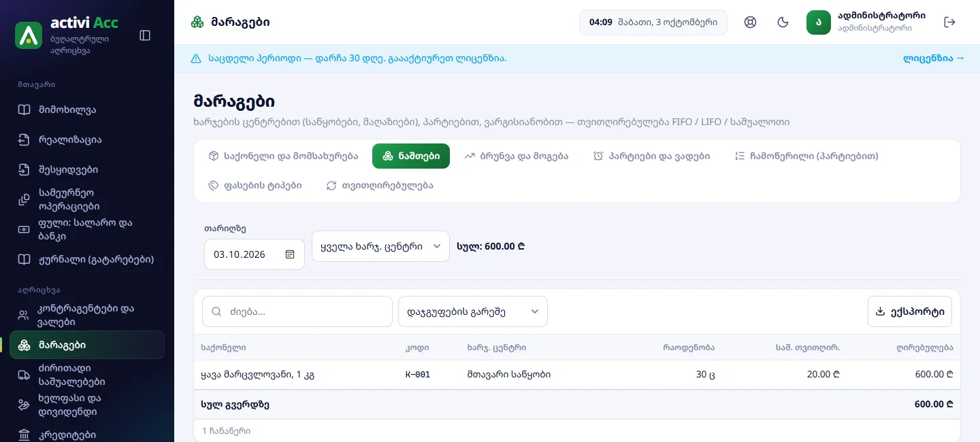Screen dimensions: 980x442
Task: Click the search magnifier icon
Action: (x=217, y=311)
